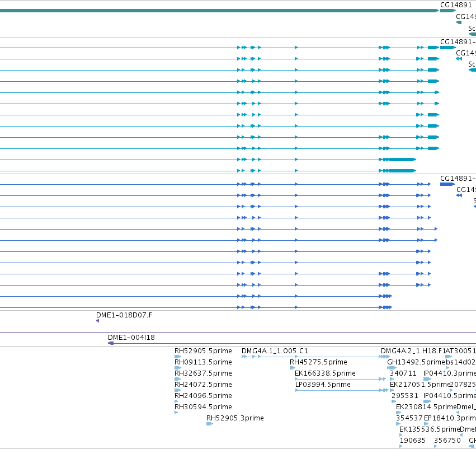Click the EK166338.5prime label
The height and width of the screenshot is (449, 476).
point(325,373)
